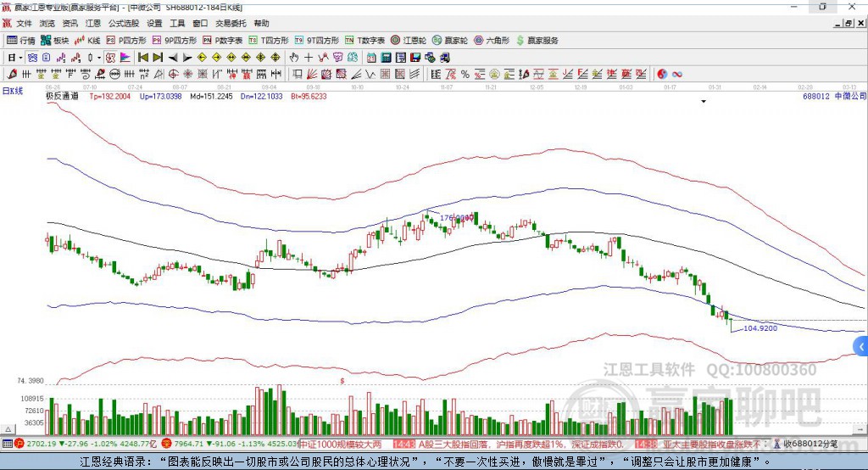Image resolution: width=868 pixels, height=470 pixels.
Task: Expand the candlestick style dropdown arrow
Action: pos(99,58)
